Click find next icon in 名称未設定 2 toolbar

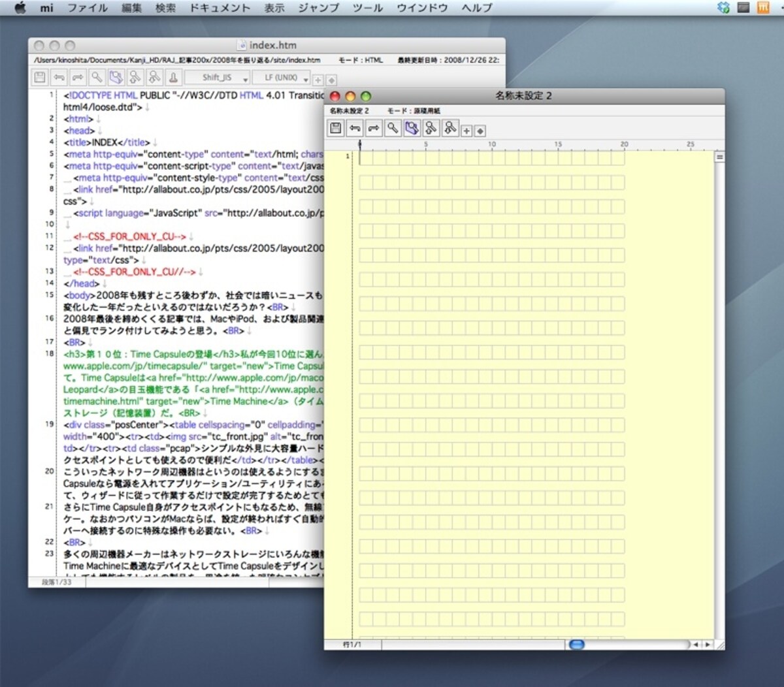point(450,128)
